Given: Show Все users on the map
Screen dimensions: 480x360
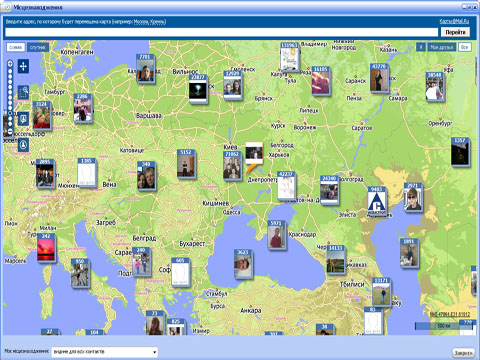Looking at the screenshot, I should point(464,47).
